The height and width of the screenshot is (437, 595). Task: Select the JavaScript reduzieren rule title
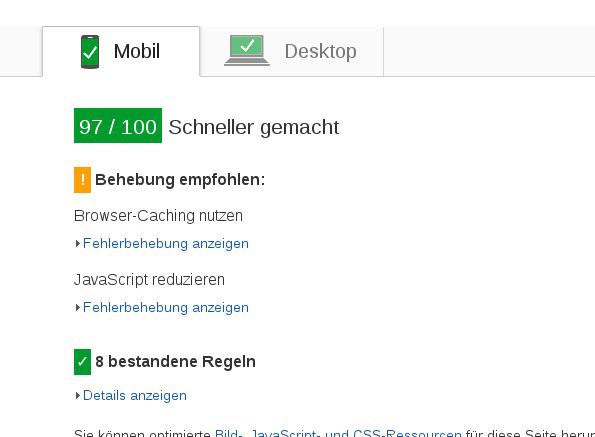[x=150, y=280]
